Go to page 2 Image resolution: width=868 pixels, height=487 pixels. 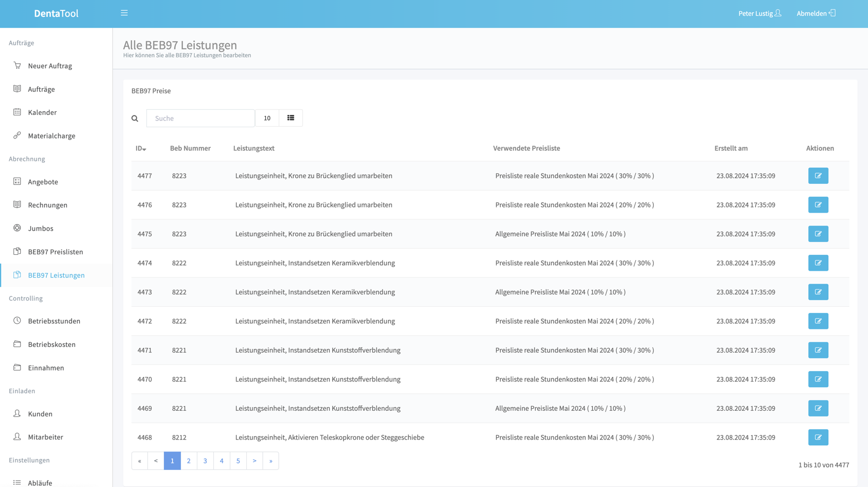(189, 461)
